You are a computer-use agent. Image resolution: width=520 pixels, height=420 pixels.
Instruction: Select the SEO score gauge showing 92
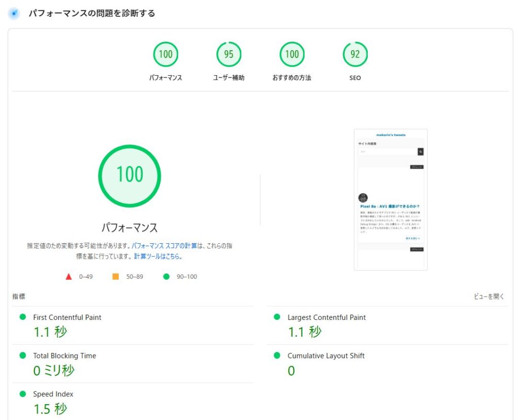click(x=355, y=54)
